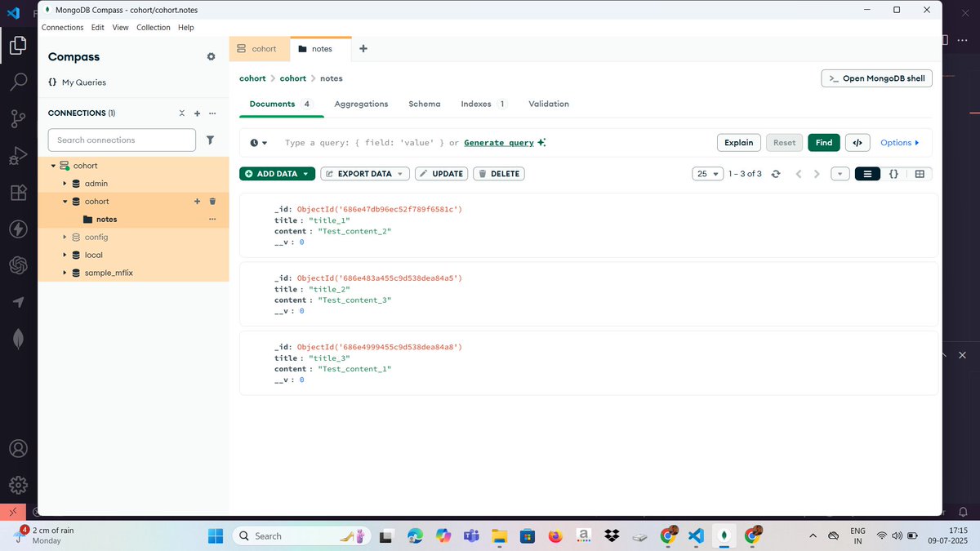Open Compass settings gear icon

pos(211,56)
